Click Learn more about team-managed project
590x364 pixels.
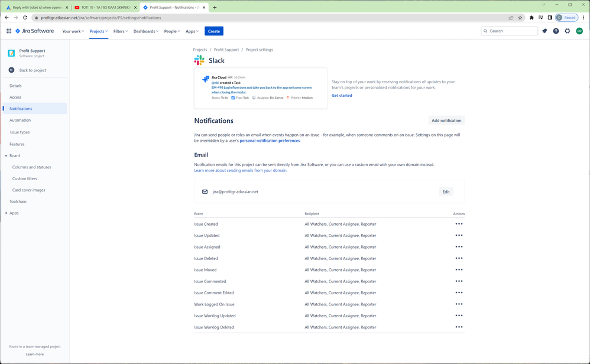pyautogui.click(x=35, y=354)
